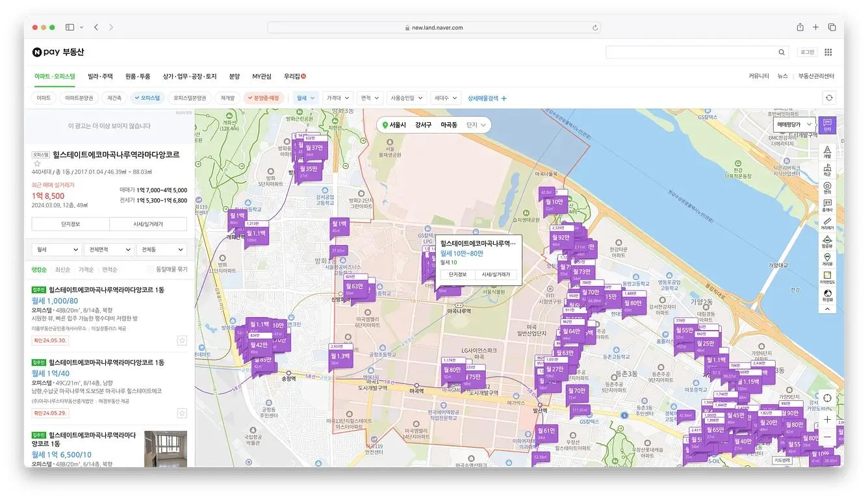This screenshot has height=499, width=868.
Task: Open the 우리집 tab
Action: (294, 76)
